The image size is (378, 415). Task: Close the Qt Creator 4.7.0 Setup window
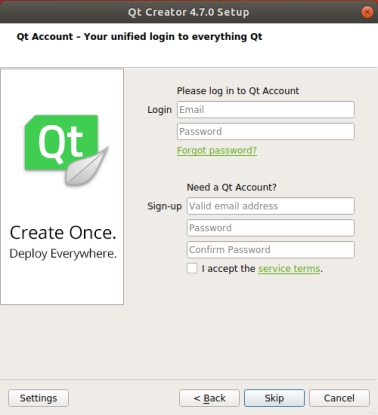point(367,12)
